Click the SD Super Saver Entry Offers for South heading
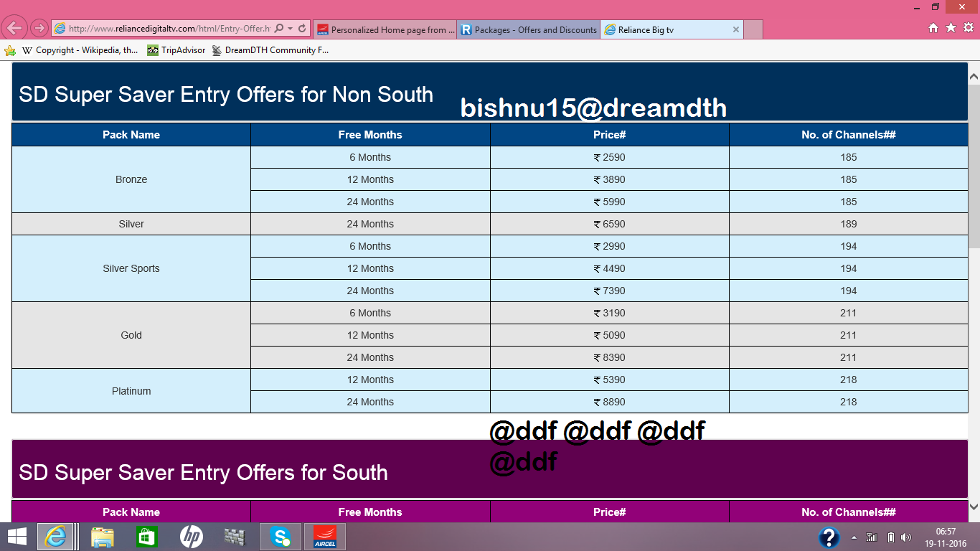The width and height of the screenshot is (980, 551). pos(203,473)
